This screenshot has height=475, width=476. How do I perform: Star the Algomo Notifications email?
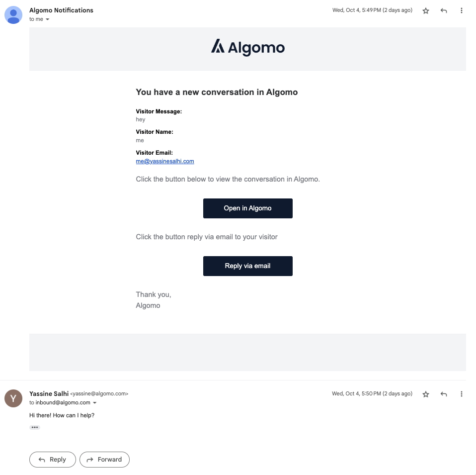[x=426, y=11]
